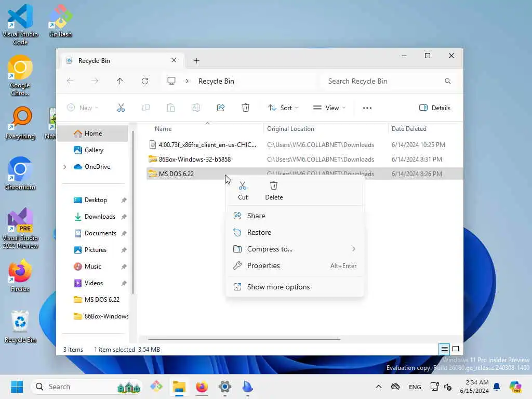Open the New dropdown in toolbar
Viewport: 532px width, 399px height.
83,108
